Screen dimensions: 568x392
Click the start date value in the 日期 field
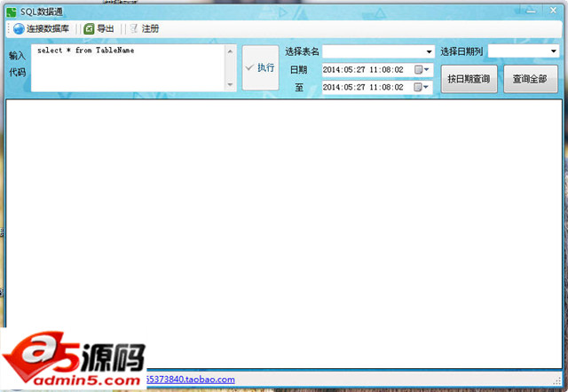[363, 69]
